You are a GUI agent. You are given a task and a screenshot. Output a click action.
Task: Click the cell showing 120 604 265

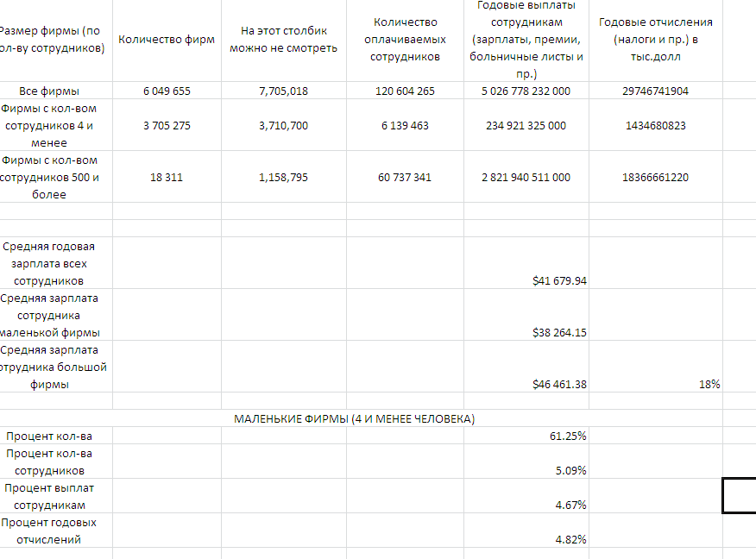(405, 91)
